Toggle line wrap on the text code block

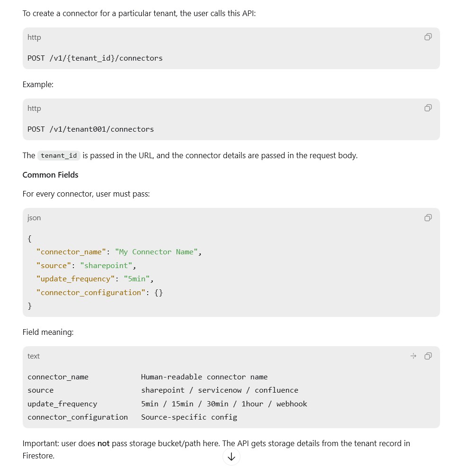click(413, 356)
